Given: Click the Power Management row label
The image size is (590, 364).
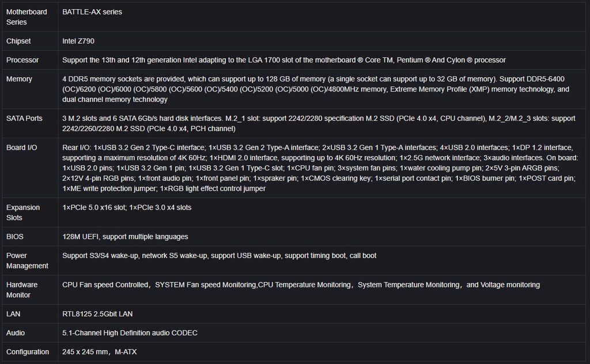Looking at the screenshot, I should (27, 260).
